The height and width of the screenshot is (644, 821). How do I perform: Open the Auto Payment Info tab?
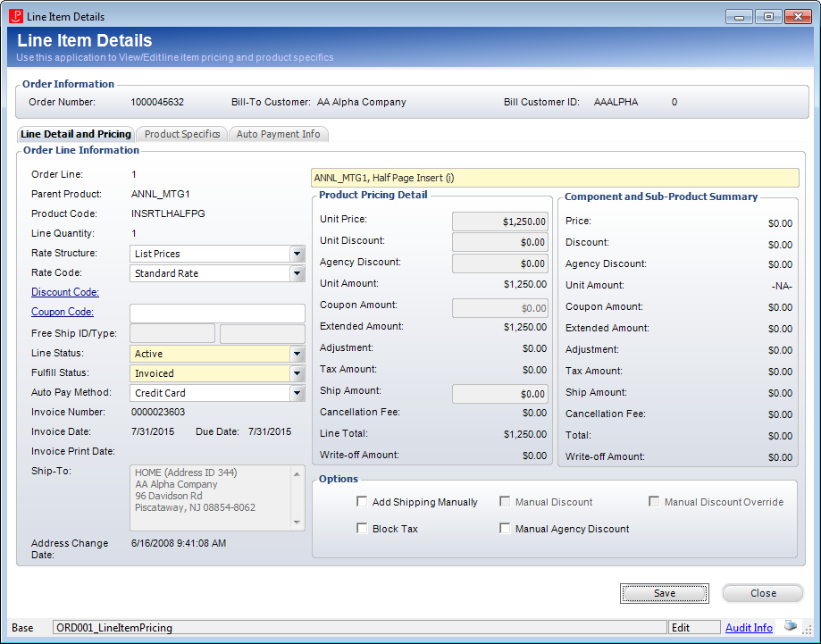tap(278, 134)
